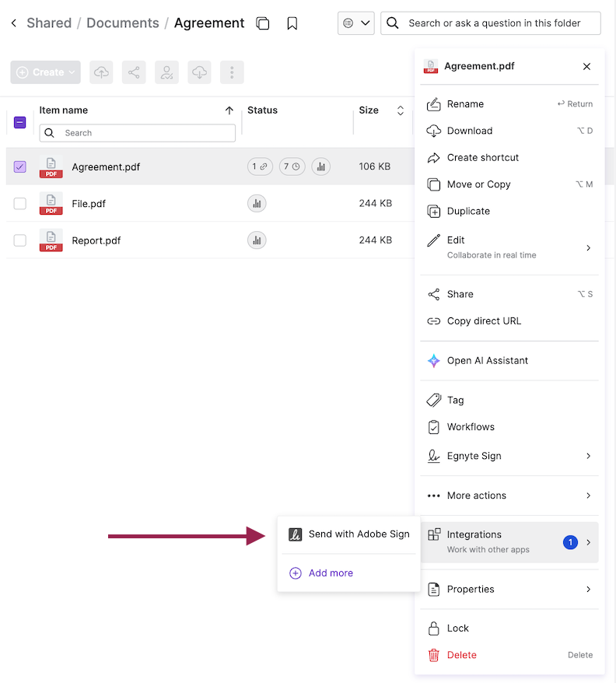Expand the Integrations submenu
Screen dimensions: 616x683
click(509, 542)
